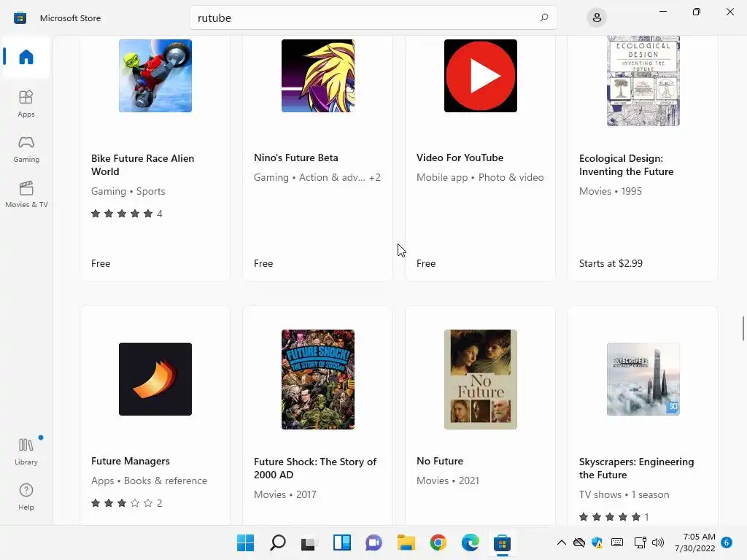
Task: Click the Future Managers title
Action: [x=130, y=461]
